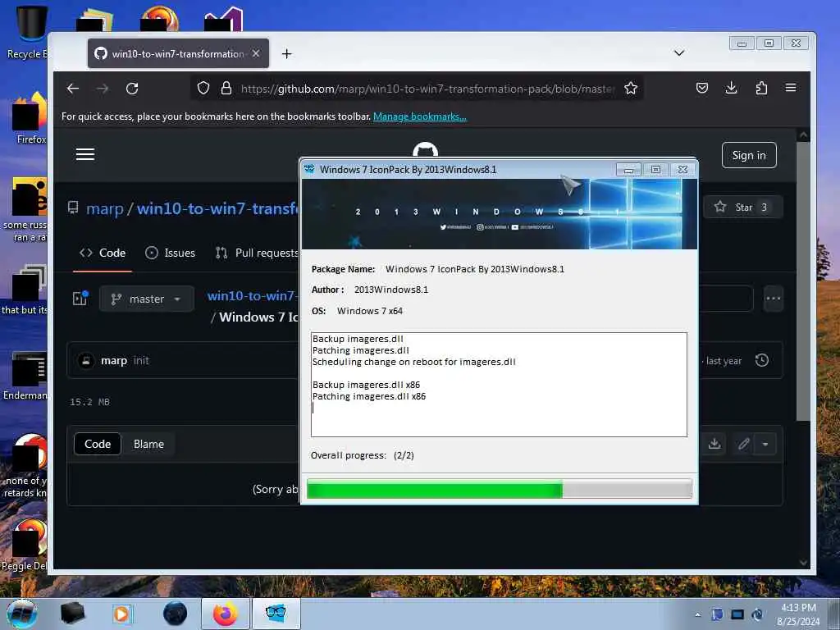Image resolution: width=840 pixels, height=630 pixels.
Task: Click the installer progress bar
Action: point(500,489)
